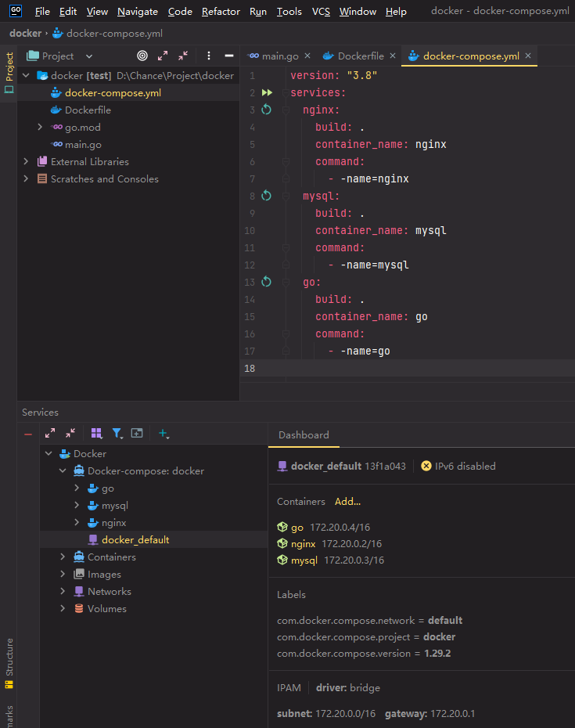Hide the Project panel with the minus button

pos(228,56)
